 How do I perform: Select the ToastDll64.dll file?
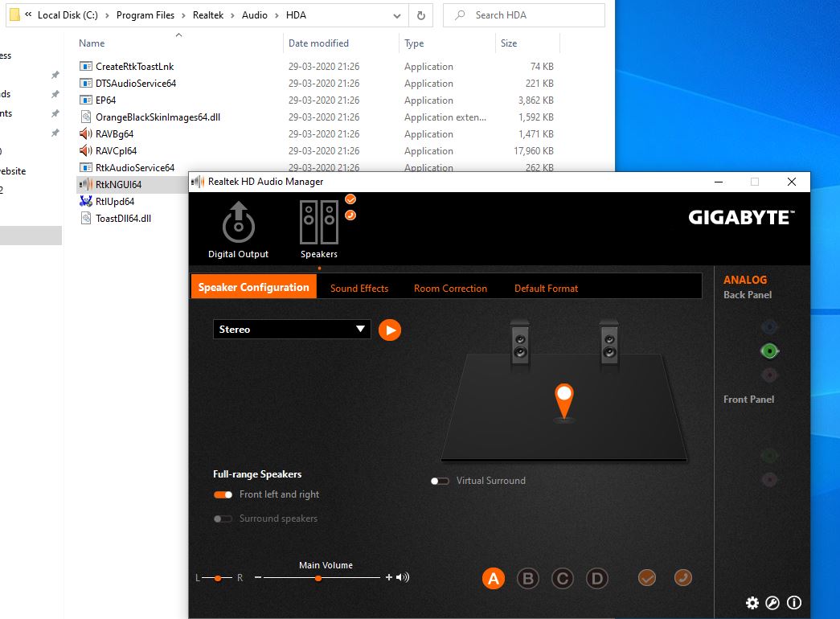[x=123, y=218]
